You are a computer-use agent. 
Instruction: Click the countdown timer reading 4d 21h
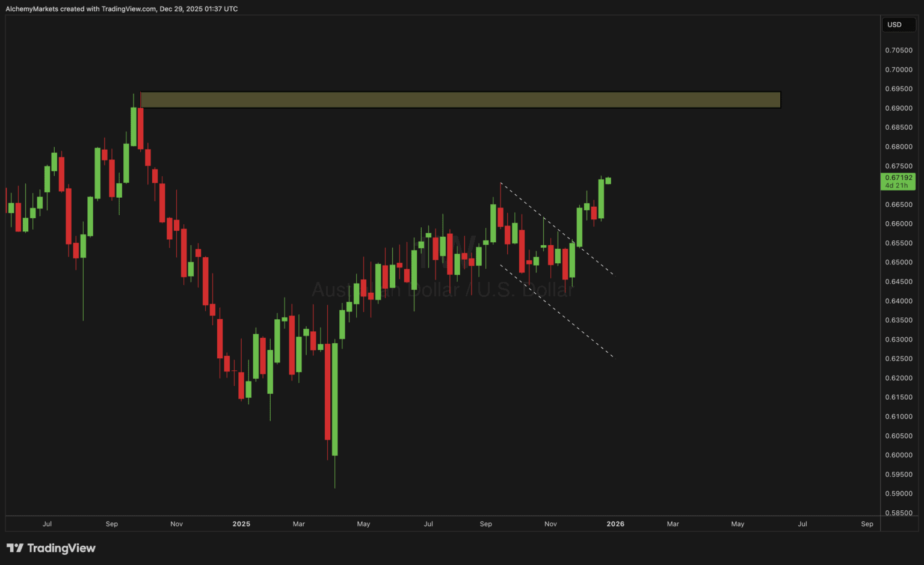[x=898, y=185]
